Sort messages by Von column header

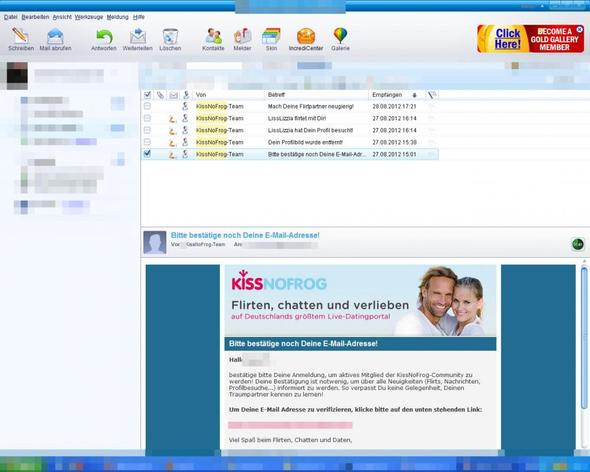(x=201, y=95)
